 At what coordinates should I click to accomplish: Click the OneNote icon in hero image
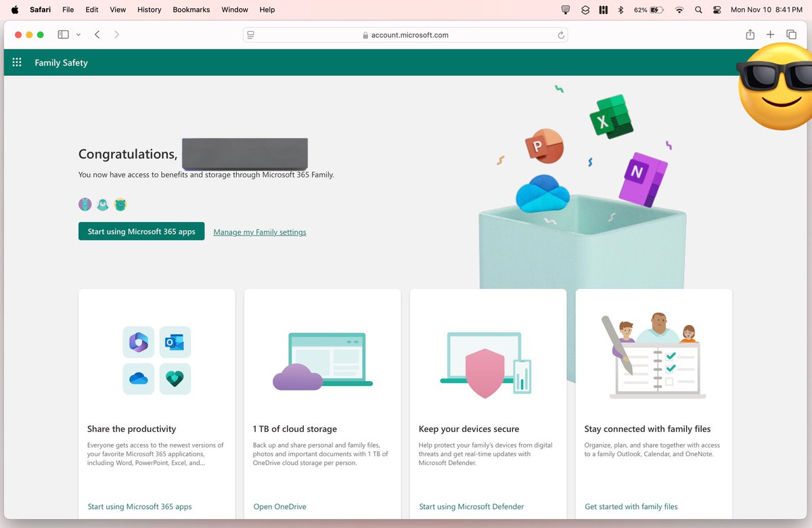643,179
